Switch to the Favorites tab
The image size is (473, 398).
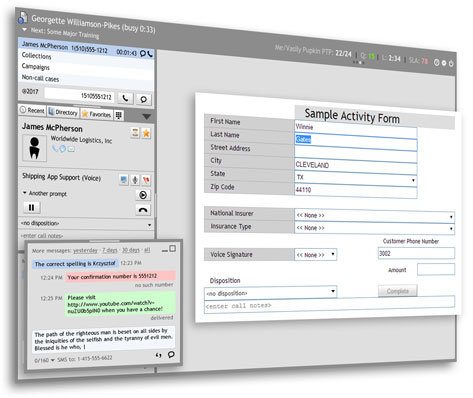pyautogui.click(x=97, y=114)
